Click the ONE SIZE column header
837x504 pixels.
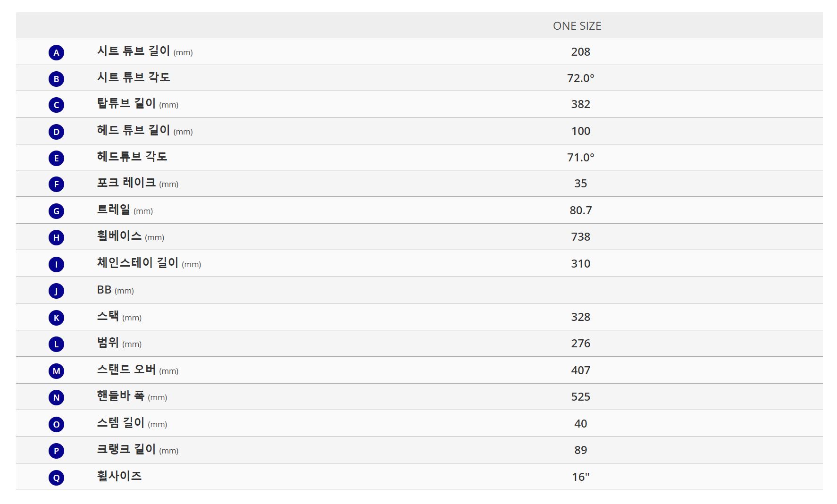pyautogui.click(x=577, y=26)
